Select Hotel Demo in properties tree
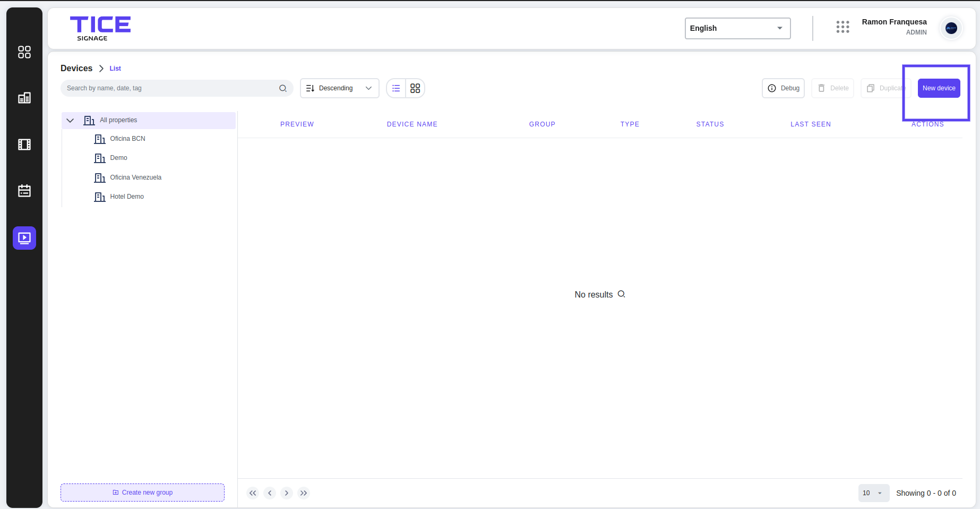 coord(127,197)
